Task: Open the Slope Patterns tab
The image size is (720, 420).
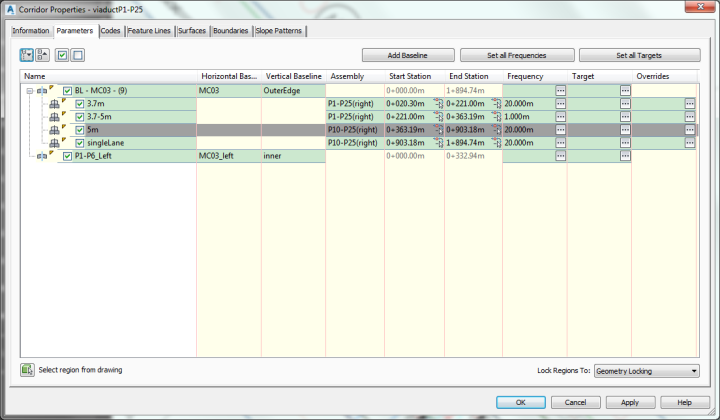Action: coord(279,31)
